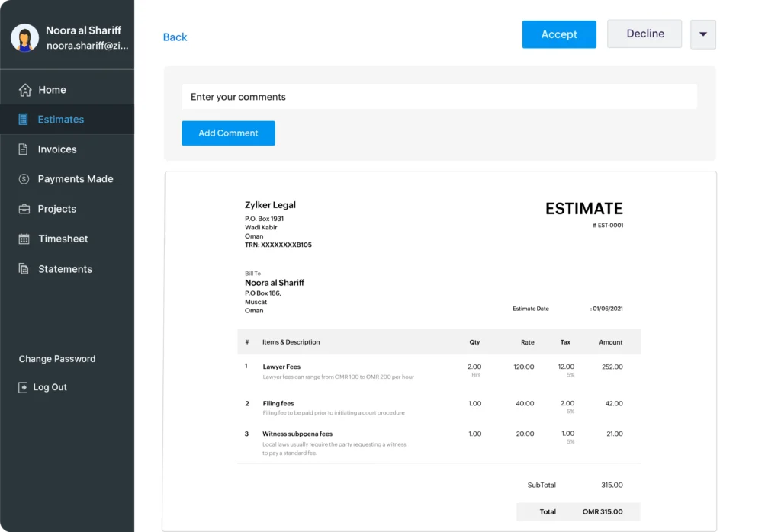This screenshot has width=781, height=532.
Task: Click the Statements pages icon
Action: point(24,269)
